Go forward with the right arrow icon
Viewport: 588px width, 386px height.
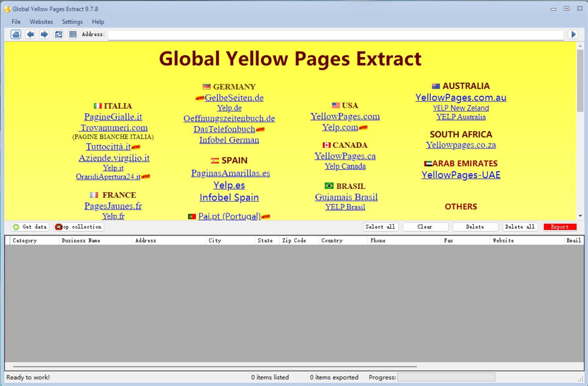click(x=44, y=34)
